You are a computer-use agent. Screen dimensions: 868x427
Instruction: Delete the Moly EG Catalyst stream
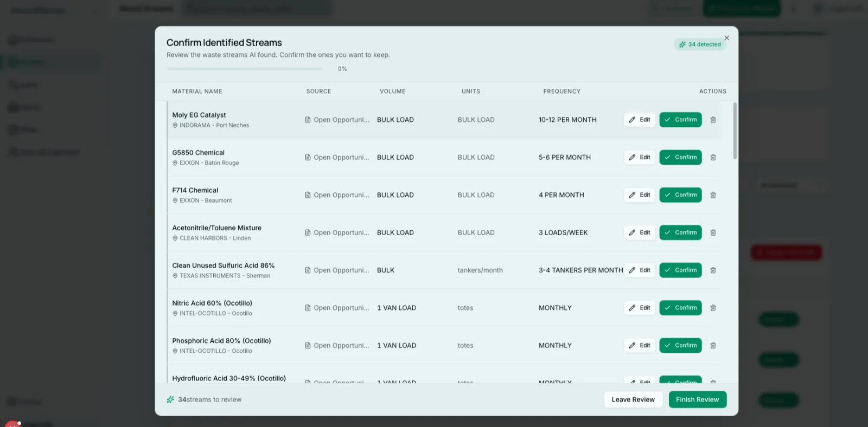coord(713,120)
